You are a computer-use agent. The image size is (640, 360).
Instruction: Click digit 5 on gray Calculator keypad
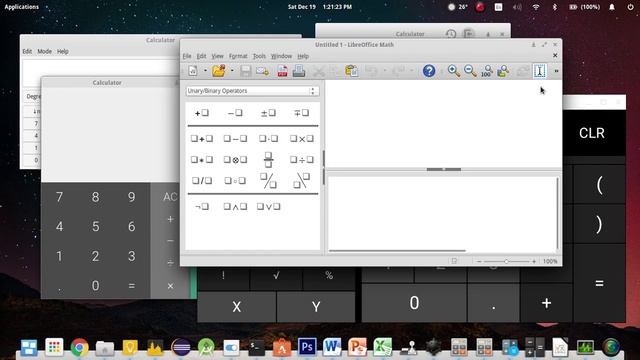tap(96, 227)
